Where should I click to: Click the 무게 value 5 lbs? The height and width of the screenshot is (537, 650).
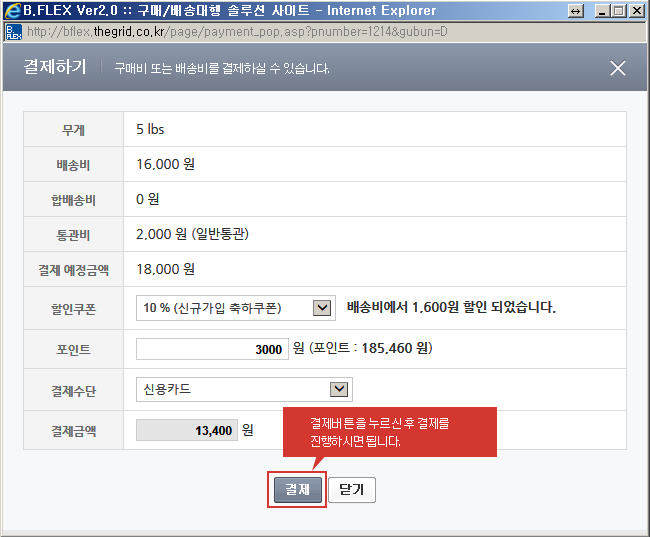(x=150, y=129)
